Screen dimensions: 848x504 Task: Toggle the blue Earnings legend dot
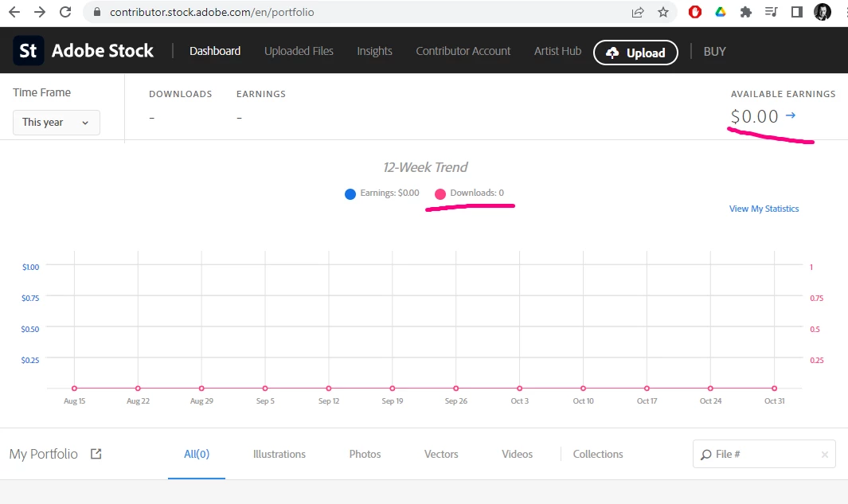point(350,193)
